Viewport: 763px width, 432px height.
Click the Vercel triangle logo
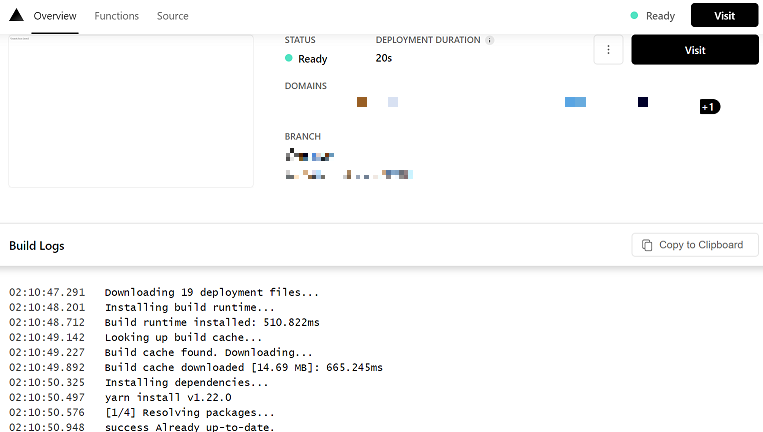[x=17, y=15]
